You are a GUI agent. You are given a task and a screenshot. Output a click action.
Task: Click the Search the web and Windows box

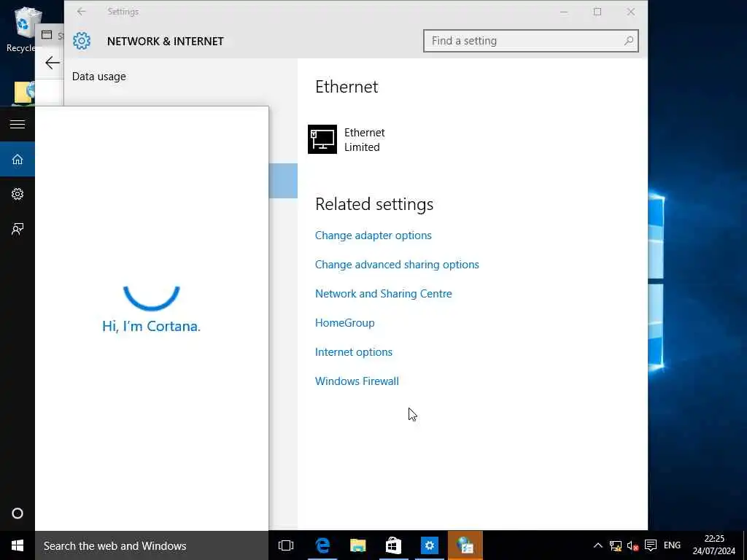coord(152,545)
